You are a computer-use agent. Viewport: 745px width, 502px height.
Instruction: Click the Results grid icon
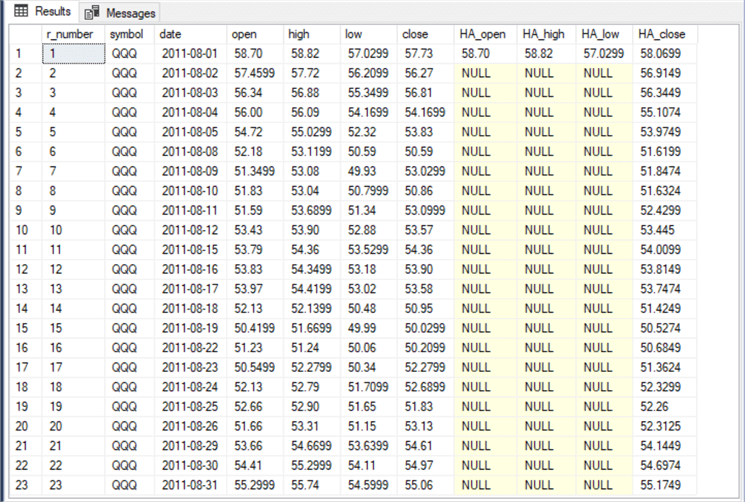(21, 11)
